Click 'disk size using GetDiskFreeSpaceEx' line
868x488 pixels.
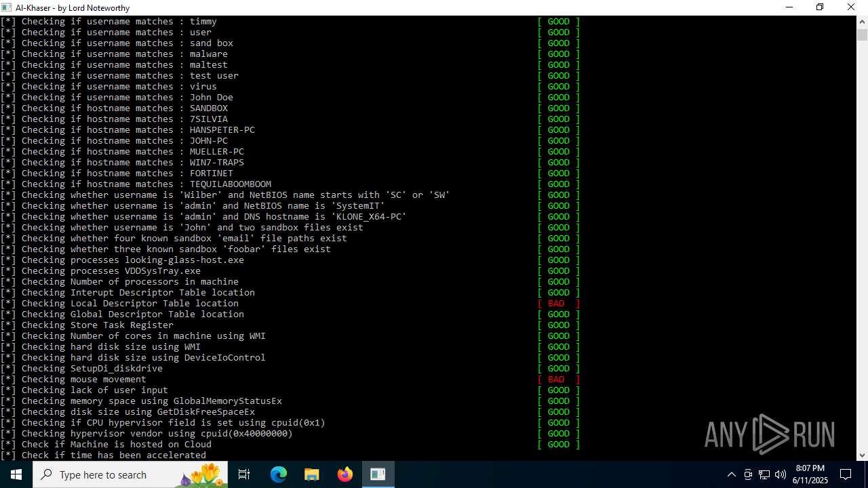127,412
